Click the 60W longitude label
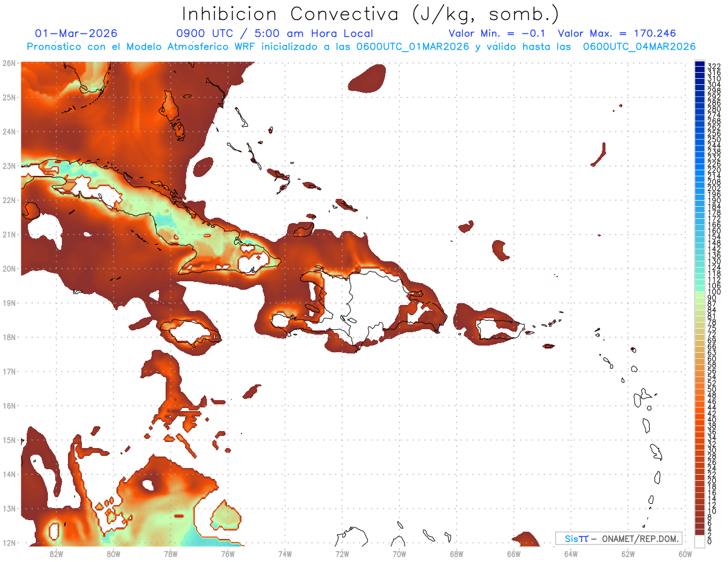The width and height of the screenshot is (728, 562). tap(685, 553)
